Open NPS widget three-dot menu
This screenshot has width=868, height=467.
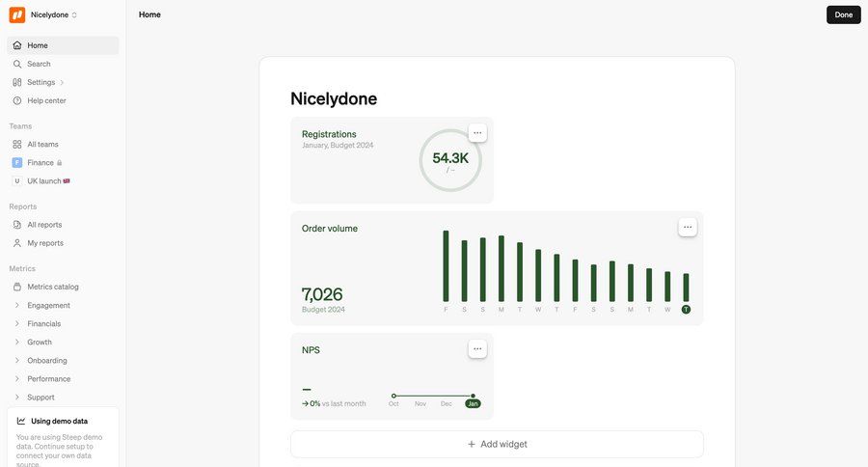click(x=477, y=349)
